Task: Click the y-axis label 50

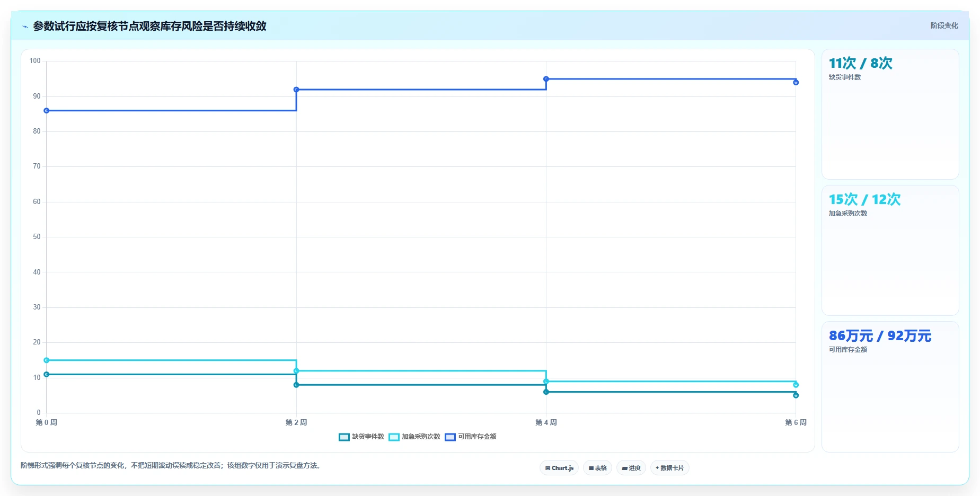Action: pos(37,237)
